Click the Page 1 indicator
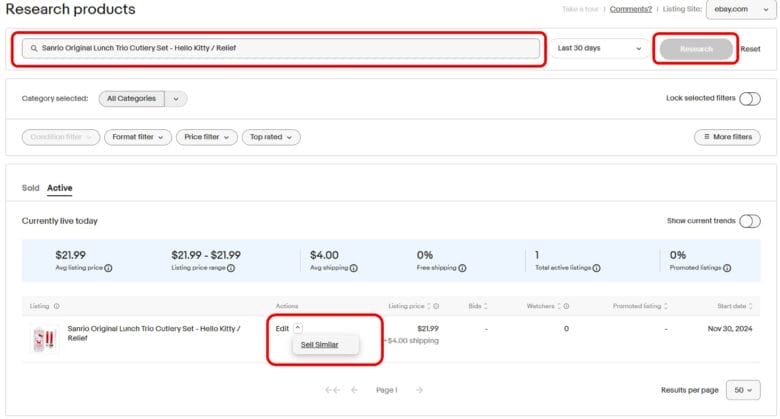Viewport: 780px width, 419px height. 387,390
